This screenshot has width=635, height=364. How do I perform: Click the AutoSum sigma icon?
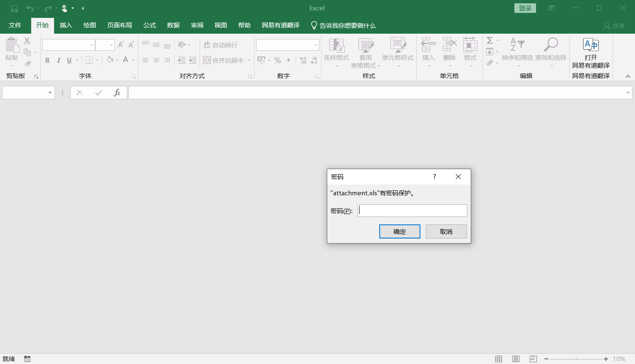[490, 40]
